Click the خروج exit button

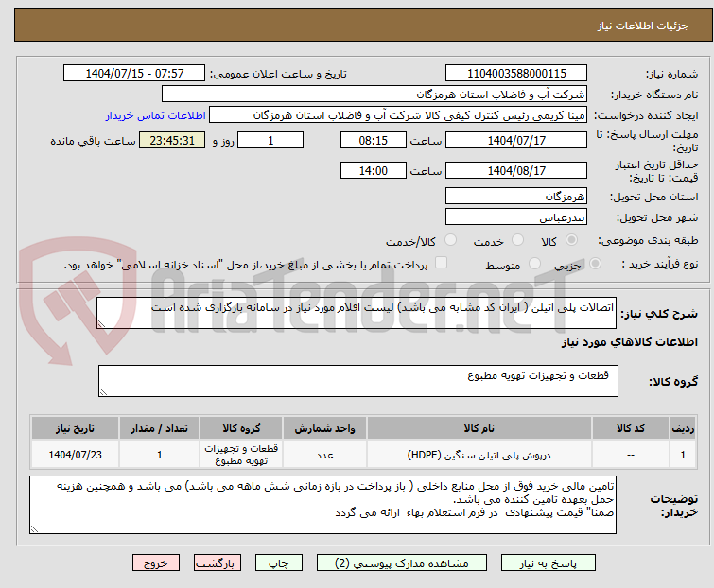156,563
